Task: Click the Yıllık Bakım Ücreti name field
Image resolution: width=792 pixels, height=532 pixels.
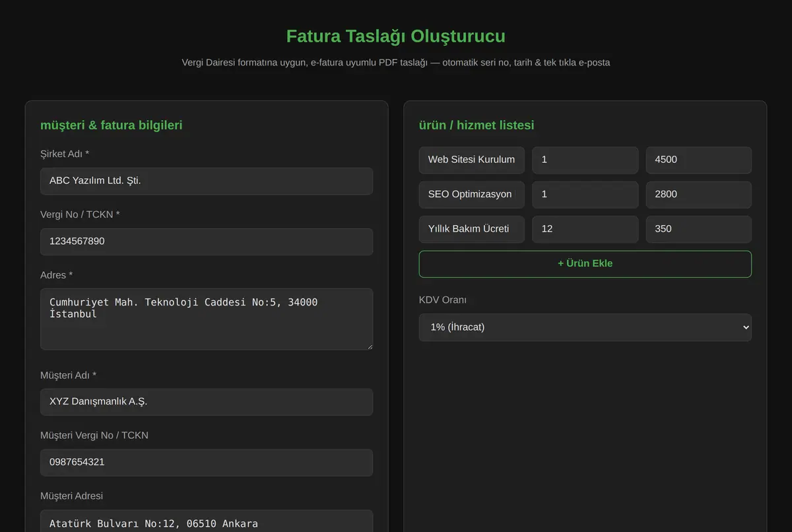Action: [472, 229]
